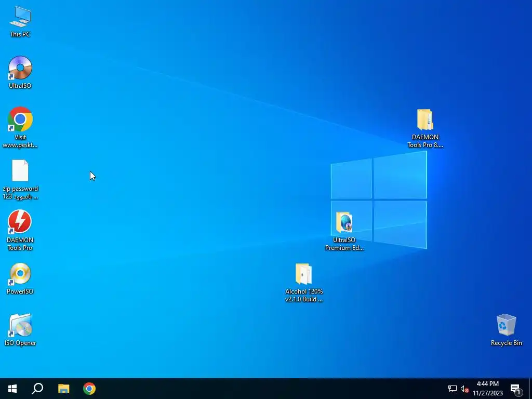Image resolution: width=532 pixels, height=399 pixels.
Task: Select the UltraISO Premium Edition folder
Action: point(344,231)
